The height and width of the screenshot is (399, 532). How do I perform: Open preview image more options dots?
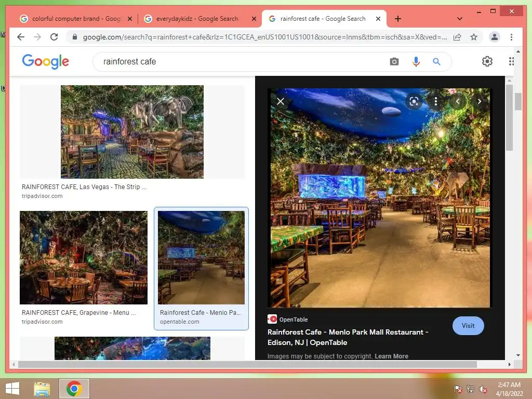pos(436,101)
